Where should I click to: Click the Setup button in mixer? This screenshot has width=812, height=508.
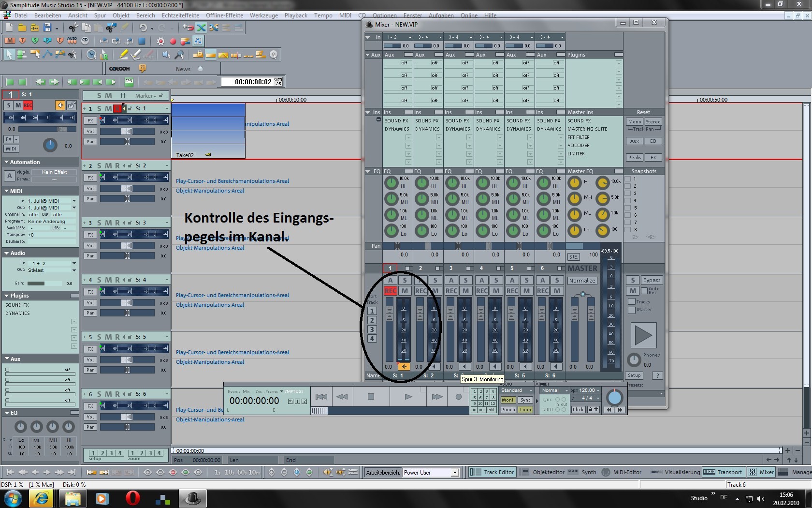tap(634, 375)
